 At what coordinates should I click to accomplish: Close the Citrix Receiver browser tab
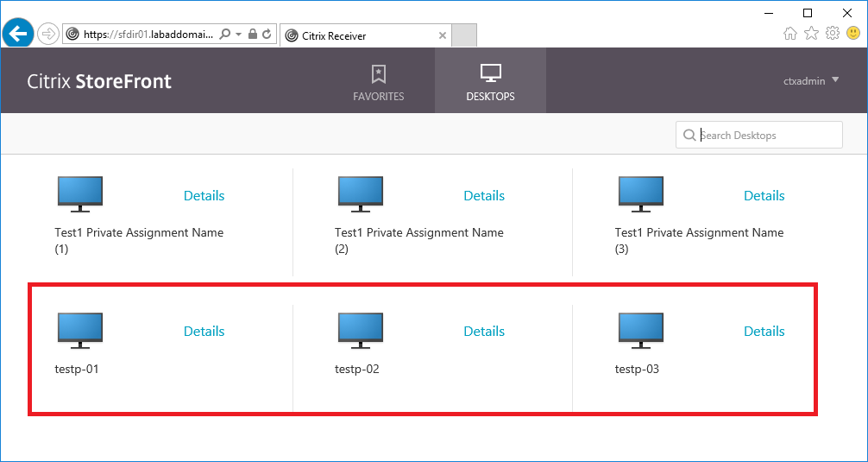(443, 36)
